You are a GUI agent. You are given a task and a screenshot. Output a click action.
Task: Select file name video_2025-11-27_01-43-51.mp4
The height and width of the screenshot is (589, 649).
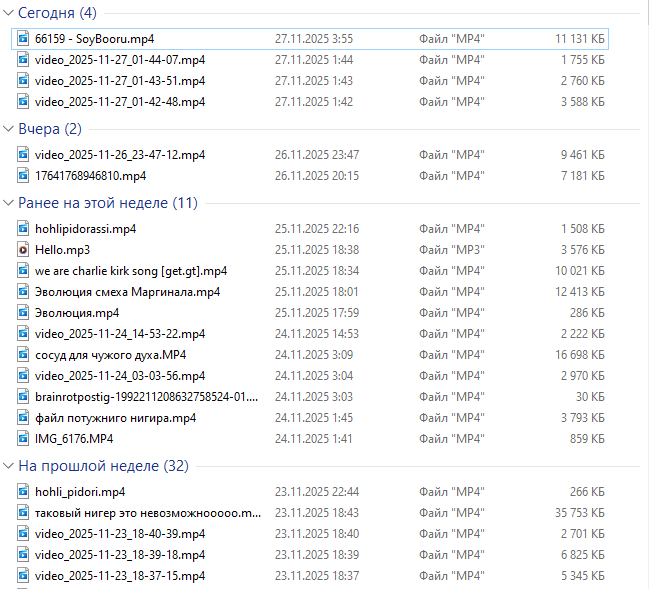pos(120,81)
